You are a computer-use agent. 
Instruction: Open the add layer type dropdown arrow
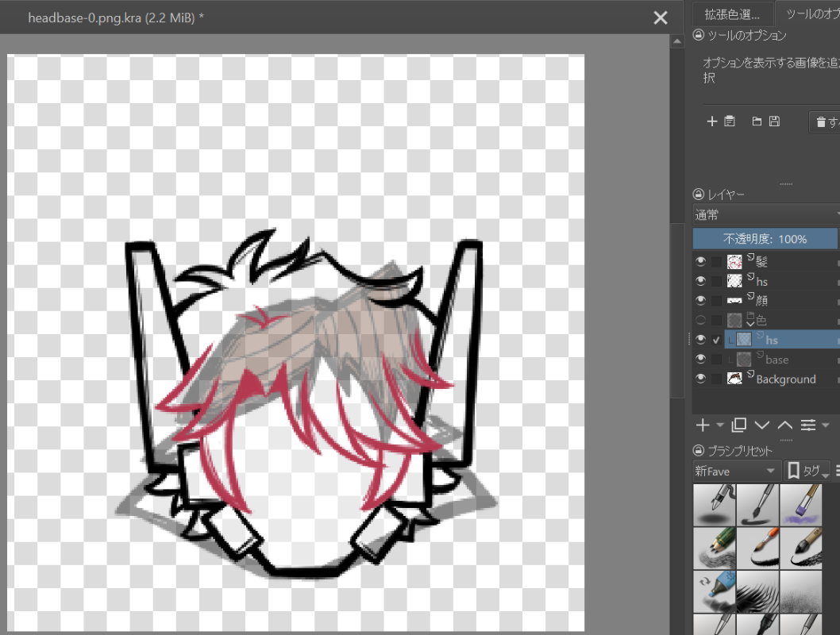(x=720, y=425)
